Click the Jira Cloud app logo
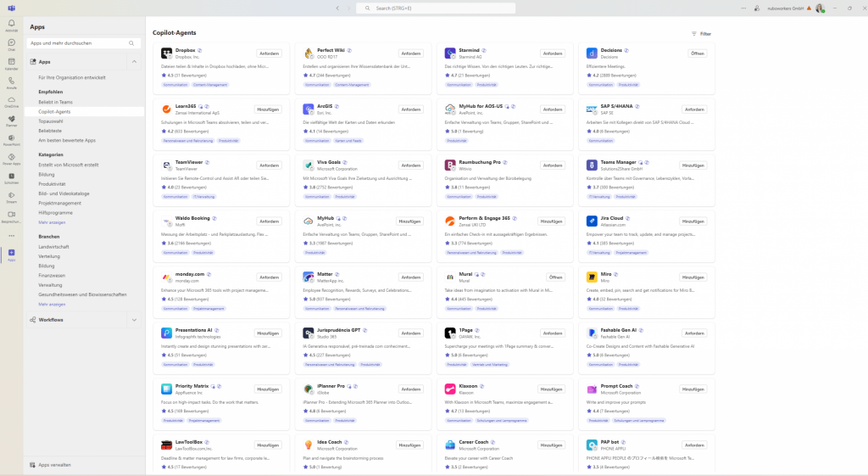 click(592, 221)
